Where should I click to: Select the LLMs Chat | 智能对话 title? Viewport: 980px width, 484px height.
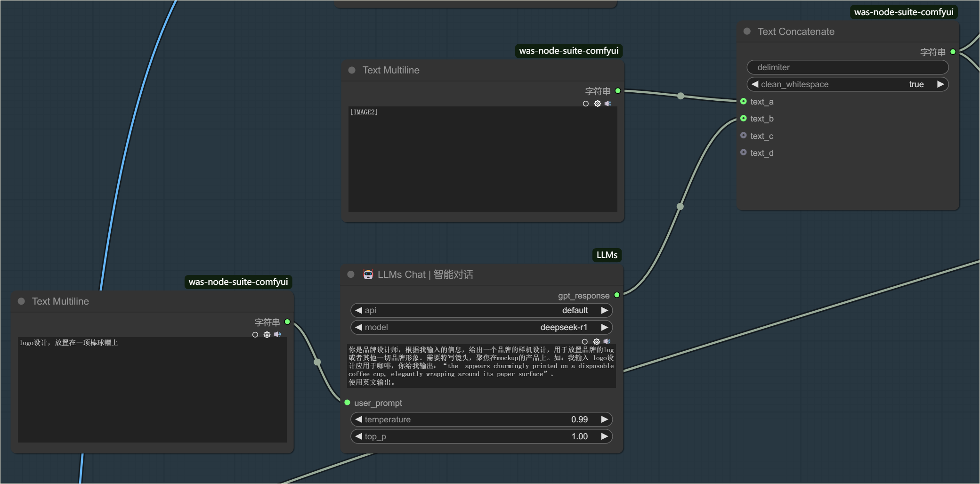(425, 274)
